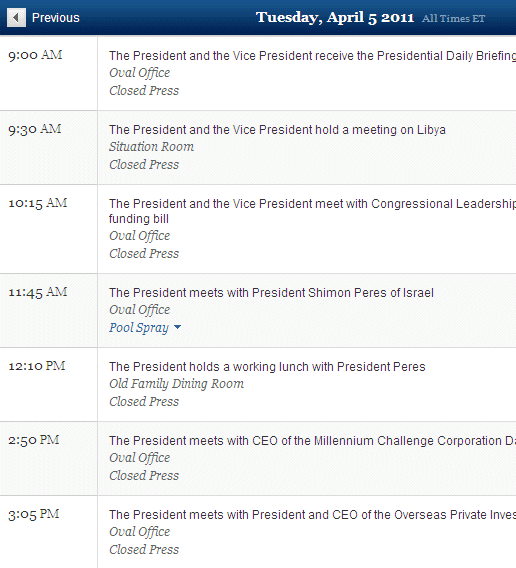Open the Millennium Challenge Corporation CEO meeting
Viewport: 516px width, 568px height.
pyautogui.click(x=312, y=440)
